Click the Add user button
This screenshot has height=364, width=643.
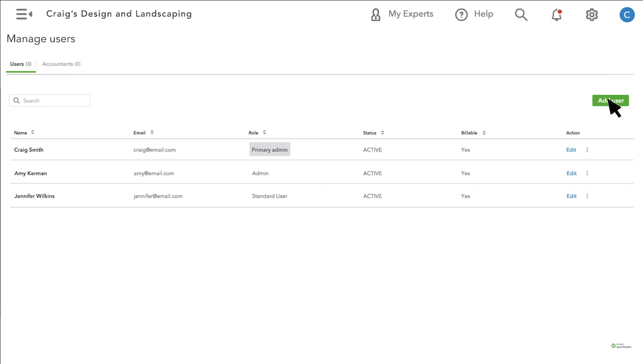(x=610, y=101)
